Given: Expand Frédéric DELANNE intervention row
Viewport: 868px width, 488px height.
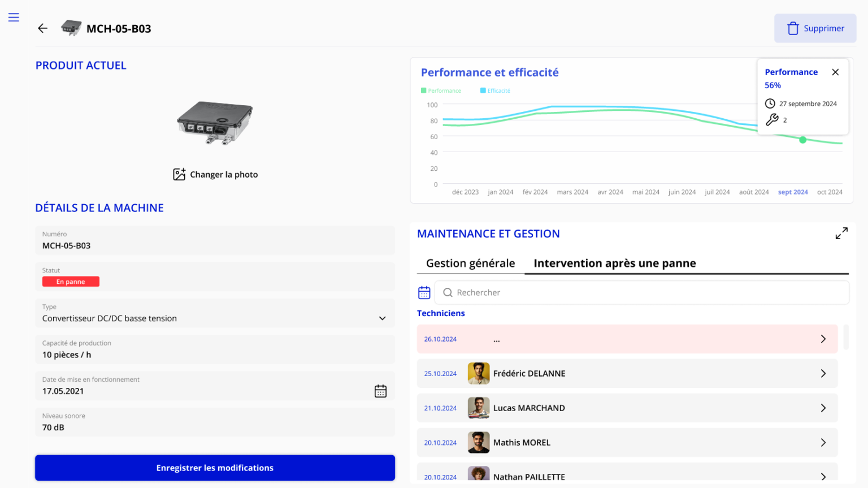Looking at the screenshot, I should (823, 373).
